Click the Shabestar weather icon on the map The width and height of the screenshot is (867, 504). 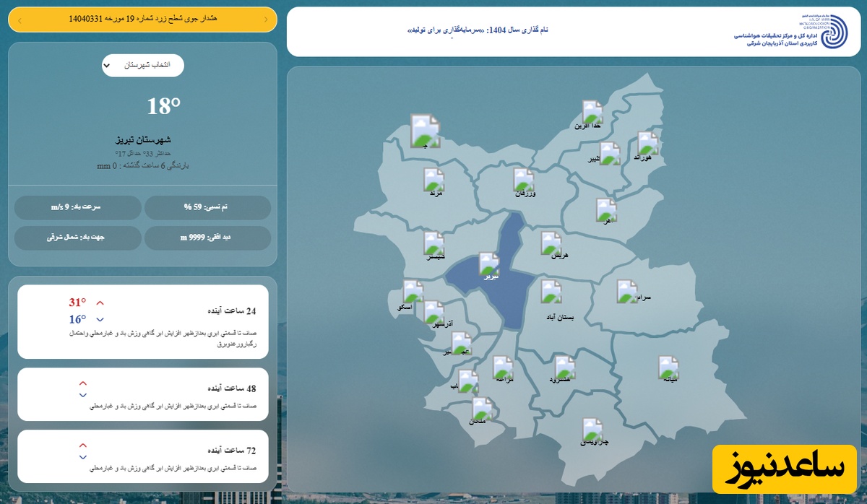click(434, 243)
